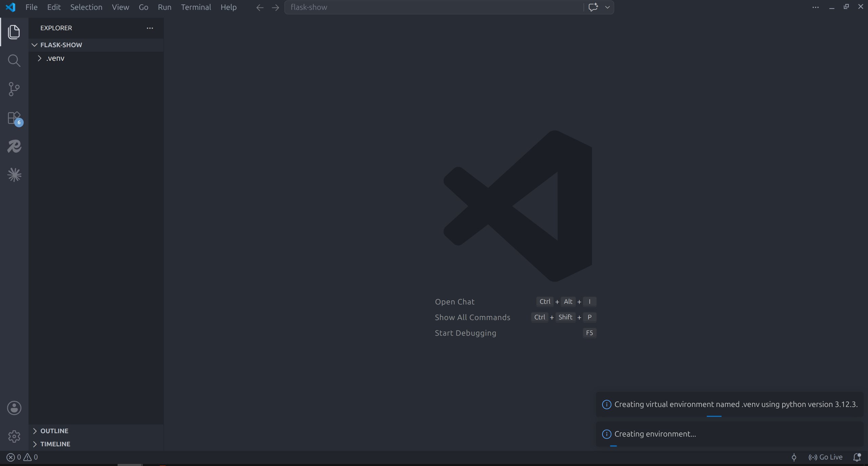Screen dimensions: 868x466
Task: Click the Creating virtual environment notification
Action: pyautogui.click(x=730, y=404)
